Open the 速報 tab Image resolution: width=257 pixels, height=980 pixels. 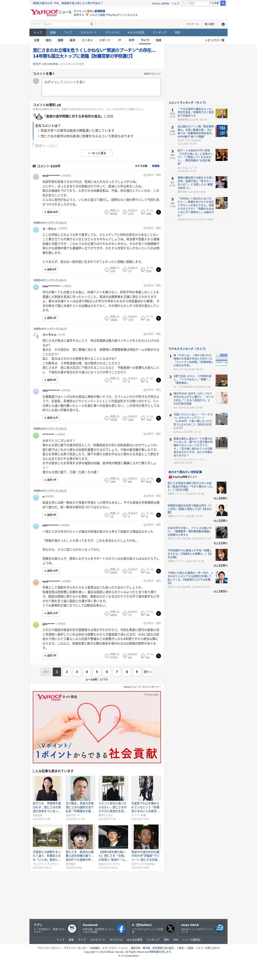(x=53, y=33)
